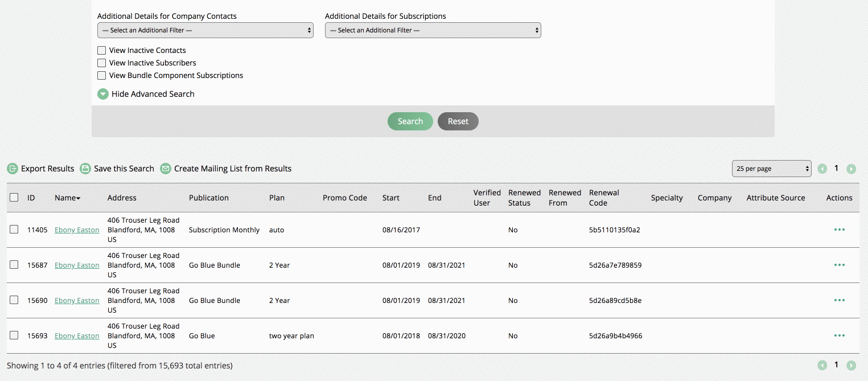This screenshot has height=381, width=868.
Task: Open the actions ellipsis for subscription 11405
Action: pos(839,230)
